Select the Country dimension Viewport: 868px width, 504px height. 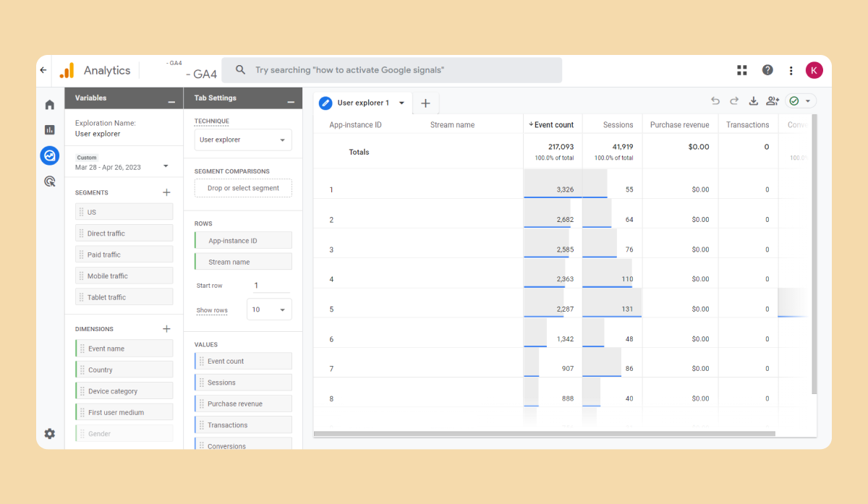(x=124, y=370)
